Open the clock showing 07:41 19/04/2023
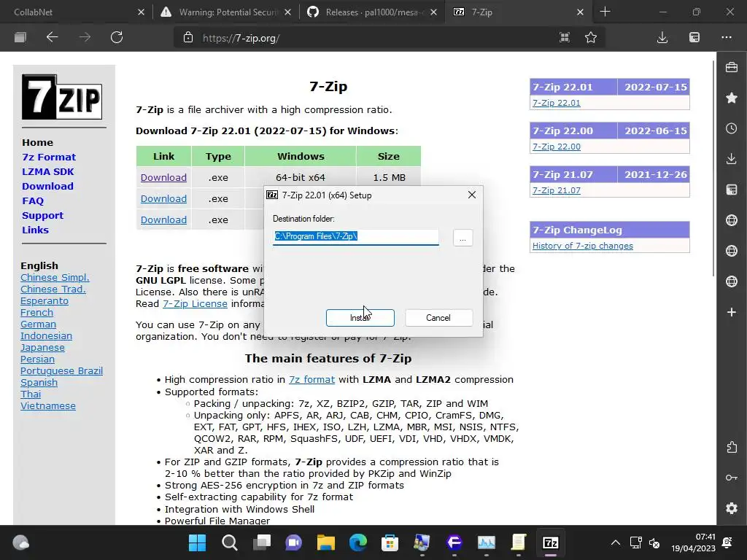This screenshot has width=747, height=560. tap(694, 542)
